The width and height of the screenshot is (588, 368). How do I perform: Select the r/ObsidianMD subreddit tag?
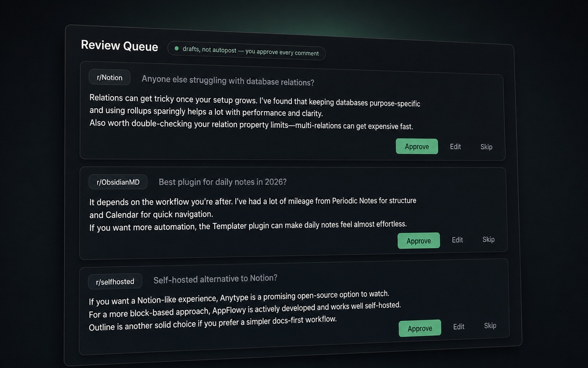coord(118,182)
